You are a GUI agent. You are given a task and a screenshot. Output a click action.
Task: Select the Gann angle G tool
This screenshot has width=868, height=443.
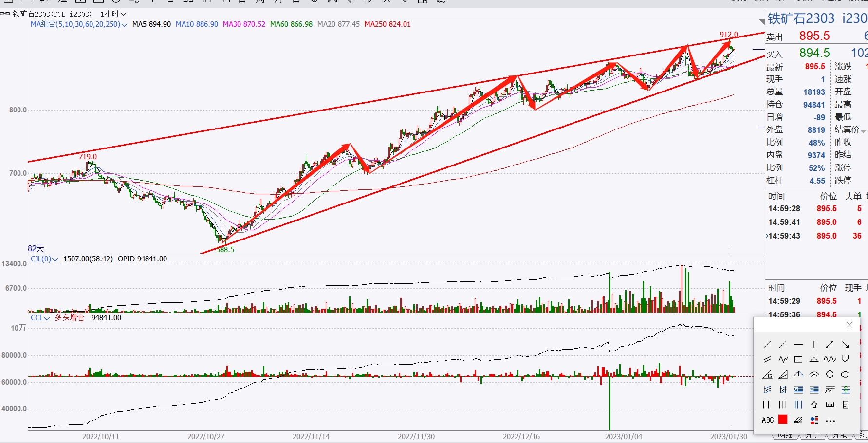click(767, 374)
